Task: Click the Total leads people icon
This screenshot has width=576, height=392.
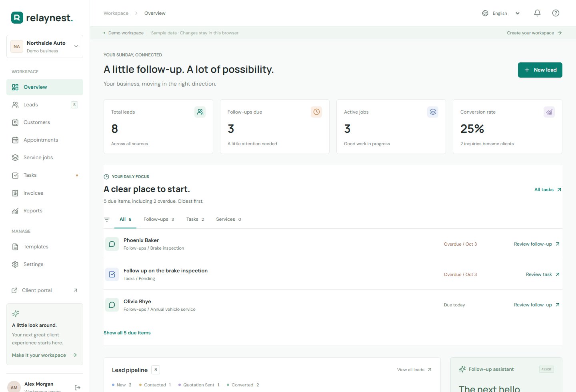Action: click(200, 112)
